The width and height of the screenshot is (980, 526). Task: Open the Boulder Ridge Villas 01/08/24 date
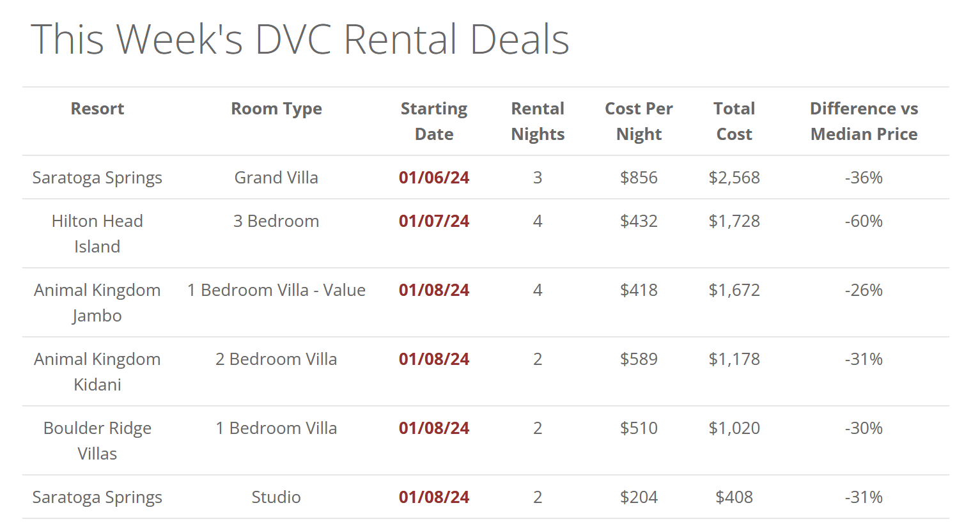click(433, 428)
